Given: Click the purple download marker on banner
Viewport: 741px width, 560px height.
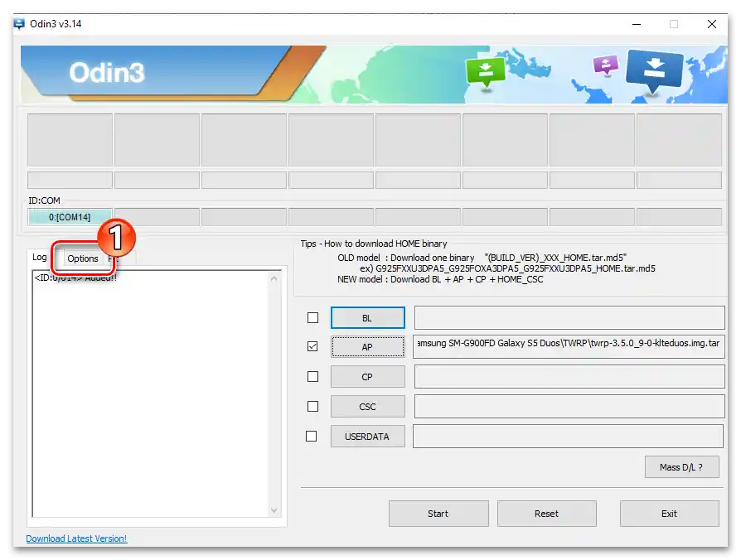Looking at the screenshot, I should [x=606, y=65].
